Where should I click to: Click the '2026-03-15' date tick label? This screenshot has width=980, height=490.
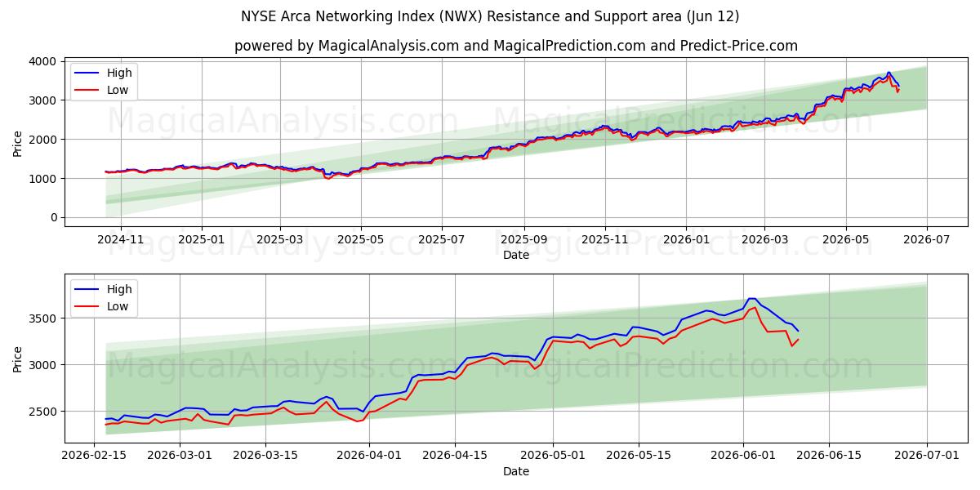click(x=265, y=457)
